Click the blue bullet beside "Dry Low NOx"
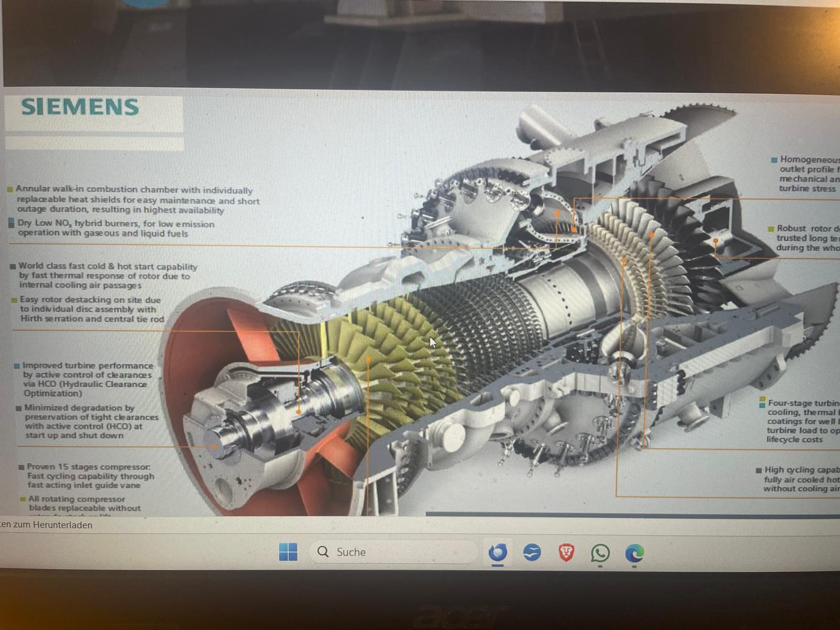840x630 pixels. 12,223
